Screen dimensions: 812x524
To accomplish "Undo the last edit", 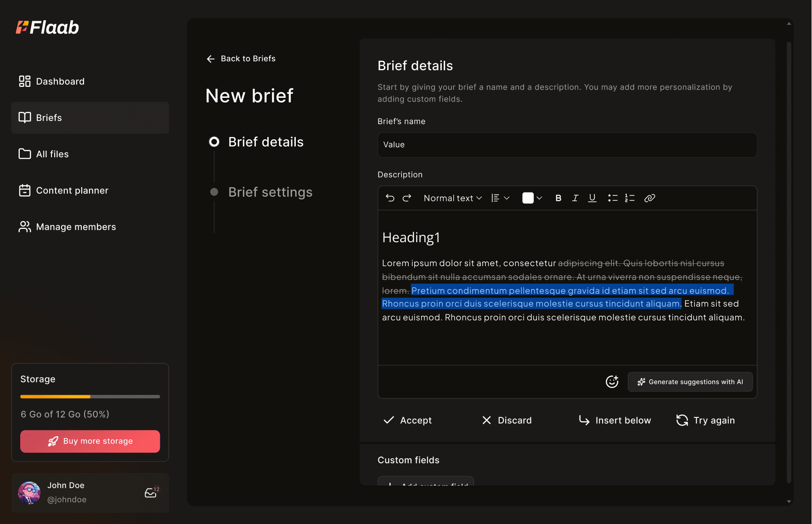I will click(390, 198).
